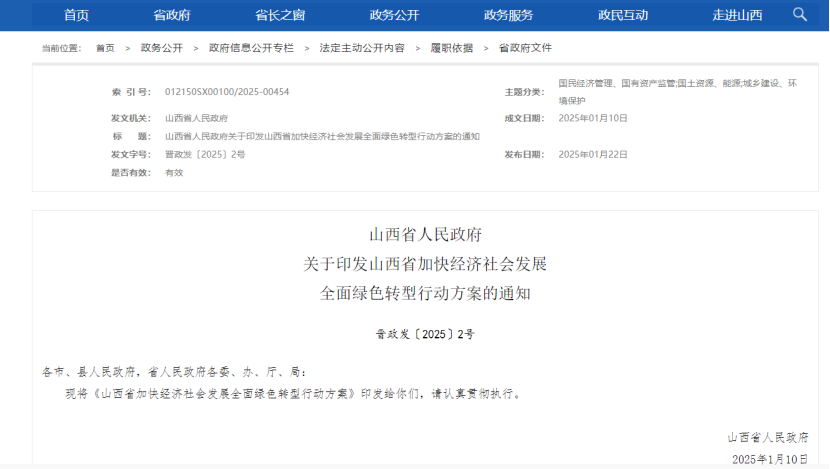Image resolution: width=830 pixels, height=469 pixels.
Task: Click the heading line 全面绿色转型行动方案的通知
Action: [425, 294]
